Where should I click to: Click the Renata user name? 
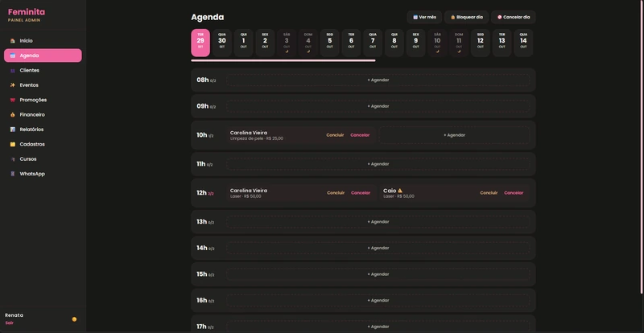click(14, 315)
